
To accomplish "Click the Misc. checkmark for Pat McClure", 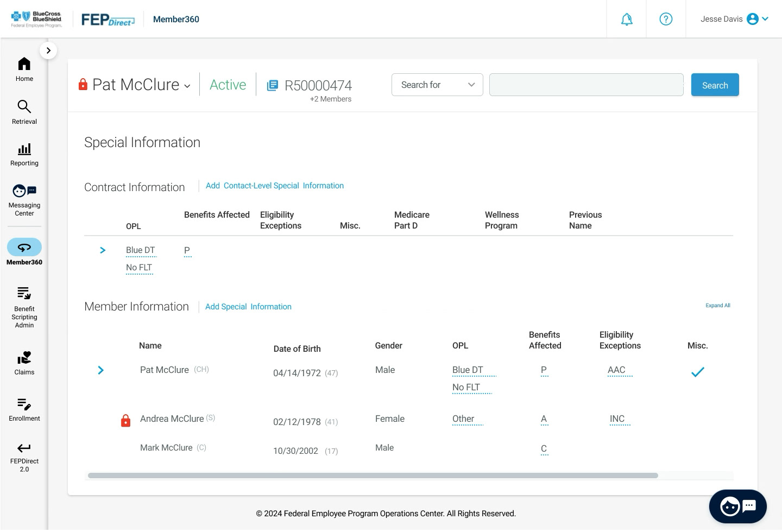I will pos(697,372).
